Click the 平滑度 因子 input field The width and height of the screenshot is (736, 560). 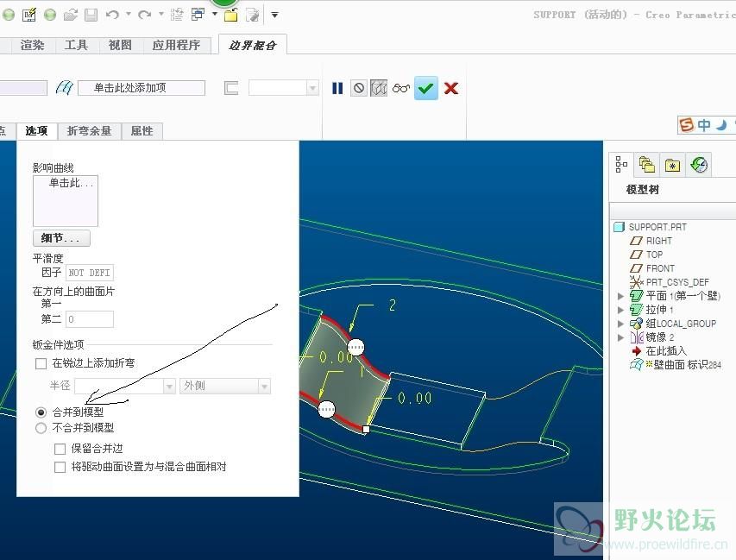coord(89,273)
